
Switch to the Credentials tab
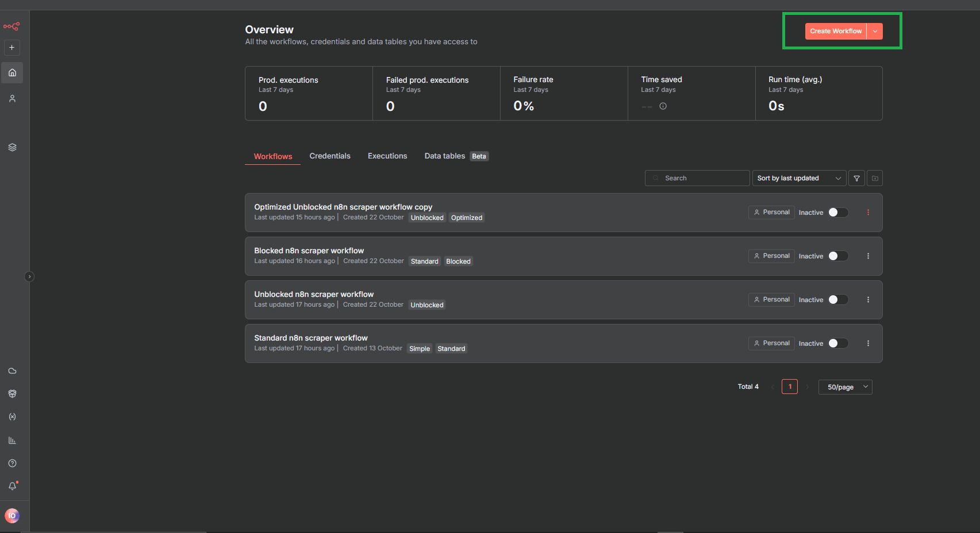pos(330,156)
